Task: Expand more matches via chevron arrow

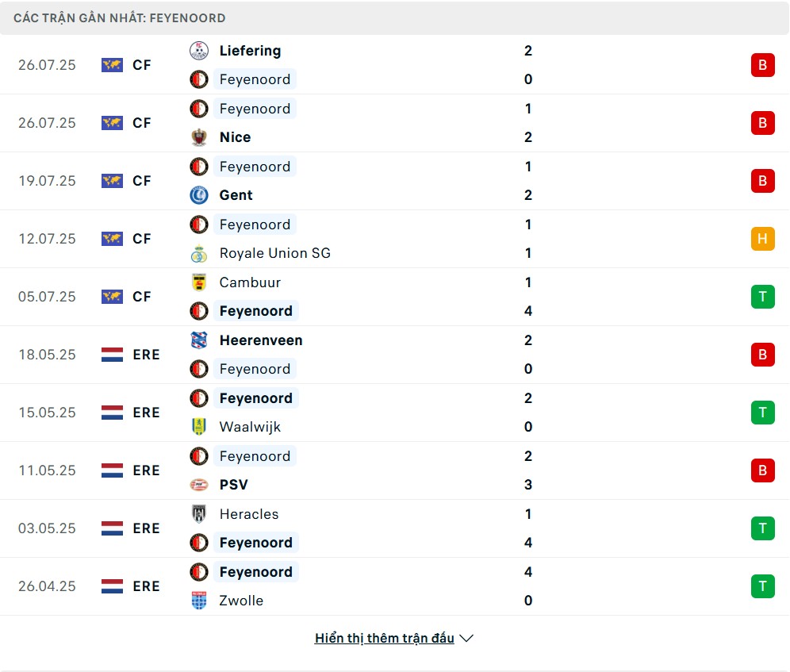Action: click(x=467, y=638)
